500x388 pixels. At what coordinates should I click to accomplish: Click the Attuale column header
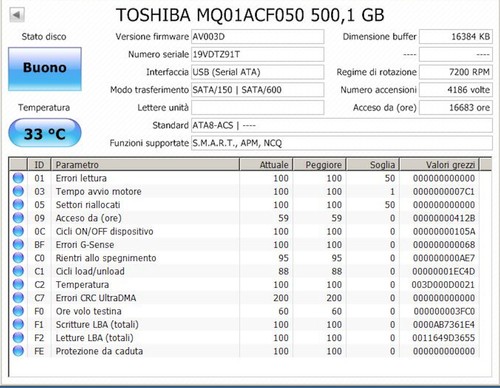pos(266,165)
